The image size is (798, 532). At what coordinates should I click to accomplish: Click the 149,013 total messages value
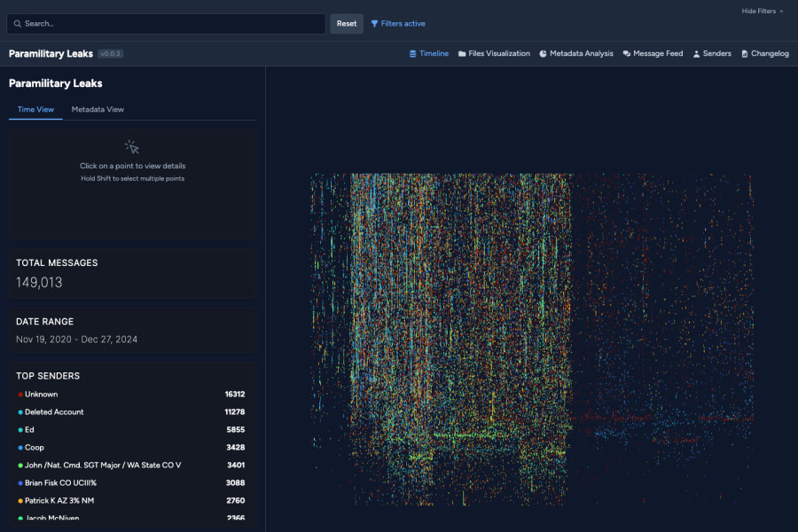pos(39,283)
